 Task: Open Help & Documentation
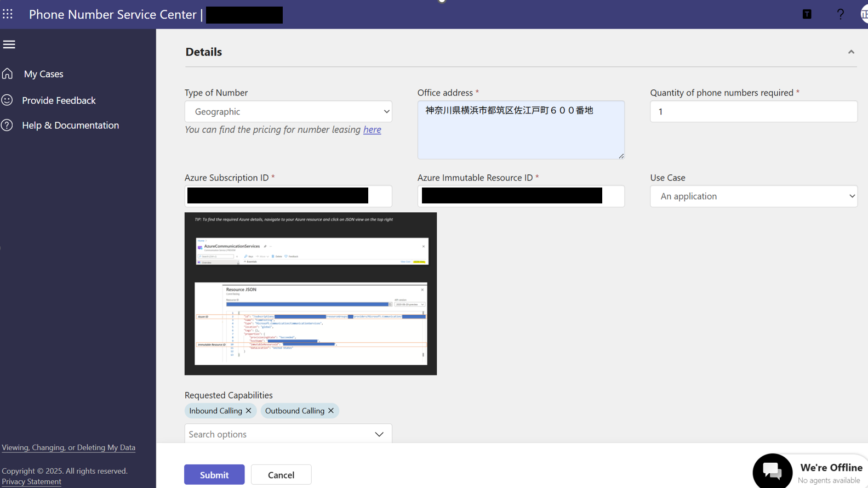coord(70,126)
